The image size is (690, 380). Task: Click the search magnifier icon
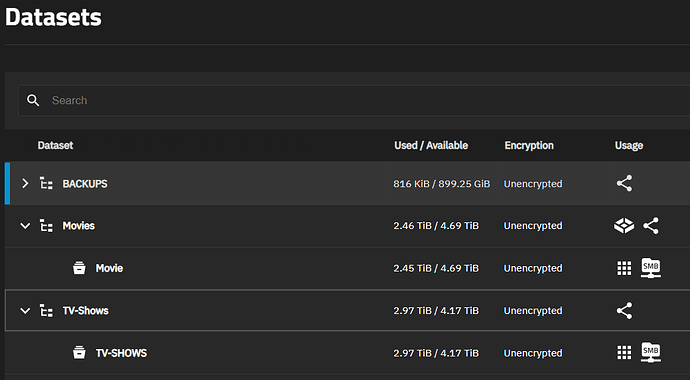click(x=33, y=100)
